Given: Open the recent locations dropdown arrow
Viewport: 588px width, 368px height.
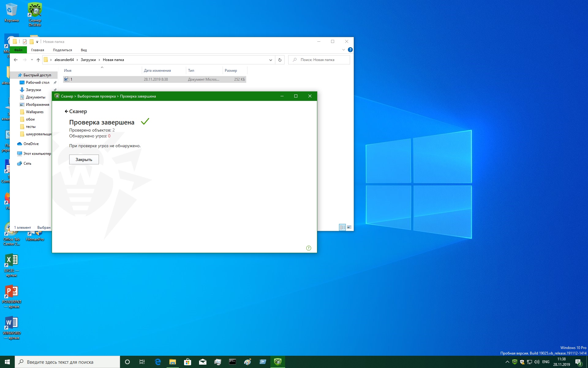Looking at the screenshot, I should tap(32, 60).
